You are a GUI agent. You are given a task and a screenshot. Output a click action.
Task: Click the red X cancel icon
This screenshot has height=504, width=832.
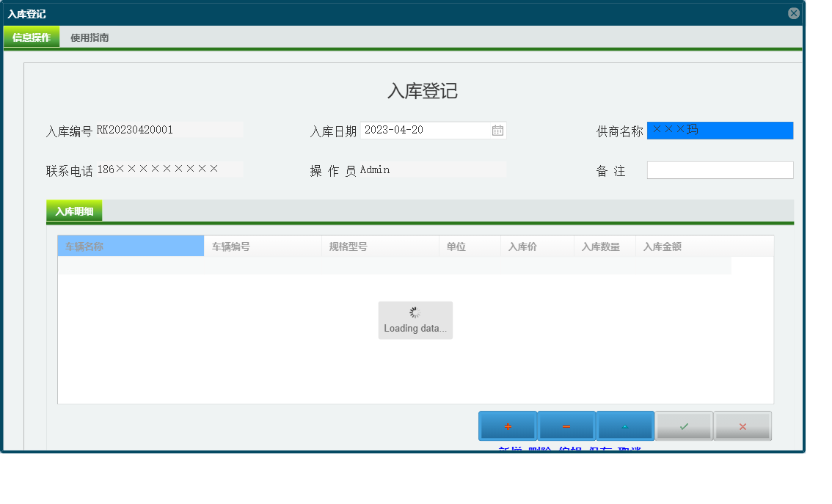[742, 426]
